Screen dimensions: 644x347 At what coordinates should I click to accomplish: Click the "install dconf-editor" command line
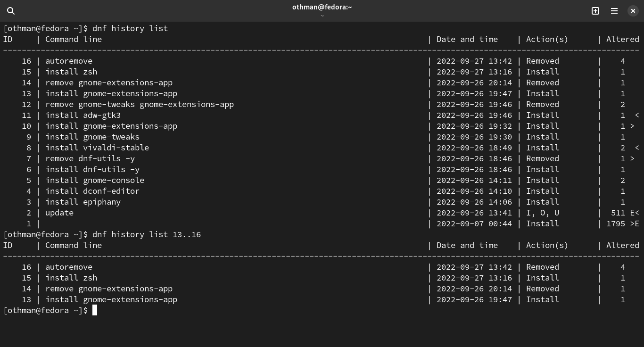tap(92, 191)
